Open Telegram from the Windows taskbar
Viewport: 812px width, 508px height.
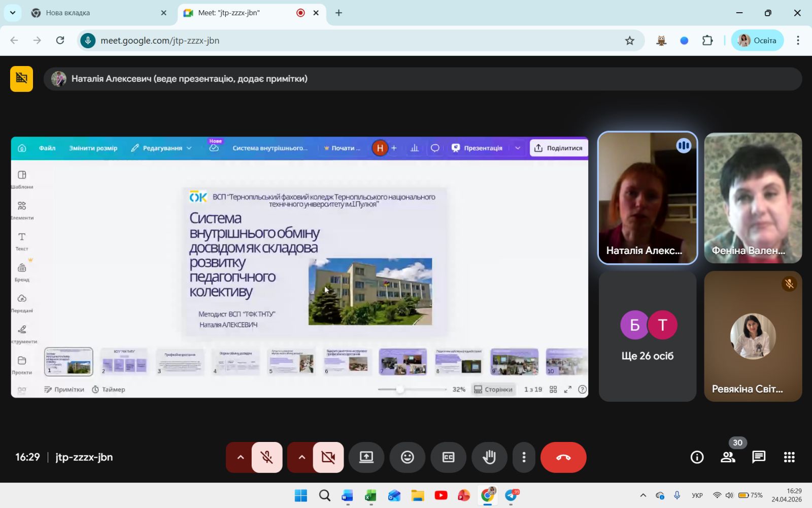[511, 495]
